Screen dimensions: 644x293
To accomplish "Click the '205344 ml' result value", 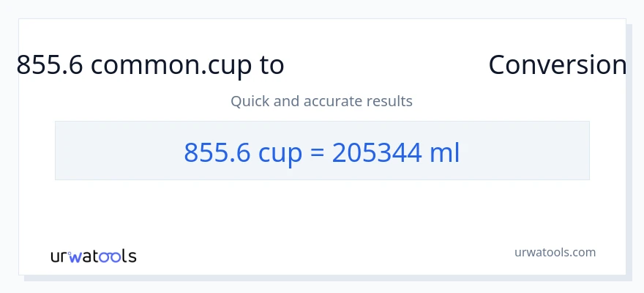I will pos(396,152).
